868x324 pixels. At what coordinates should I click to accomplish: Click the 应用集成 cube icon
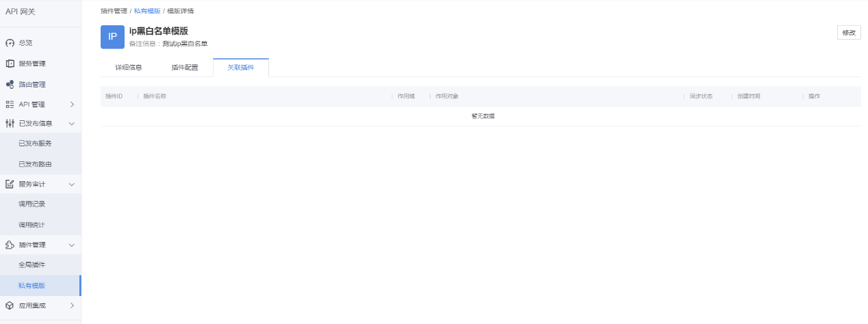(10, 306)
